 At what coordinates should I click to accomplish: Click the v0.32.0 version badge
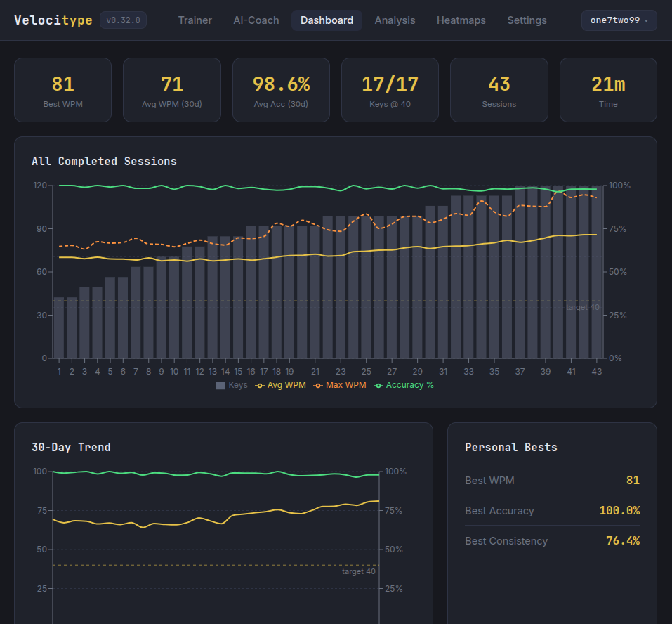[123, 20]
